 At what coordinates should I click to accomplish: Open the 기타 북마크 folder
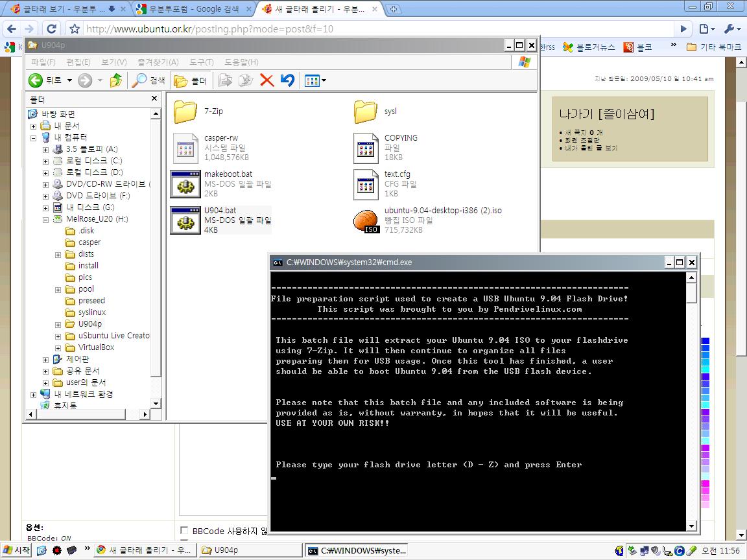click(x=714, y=47)
